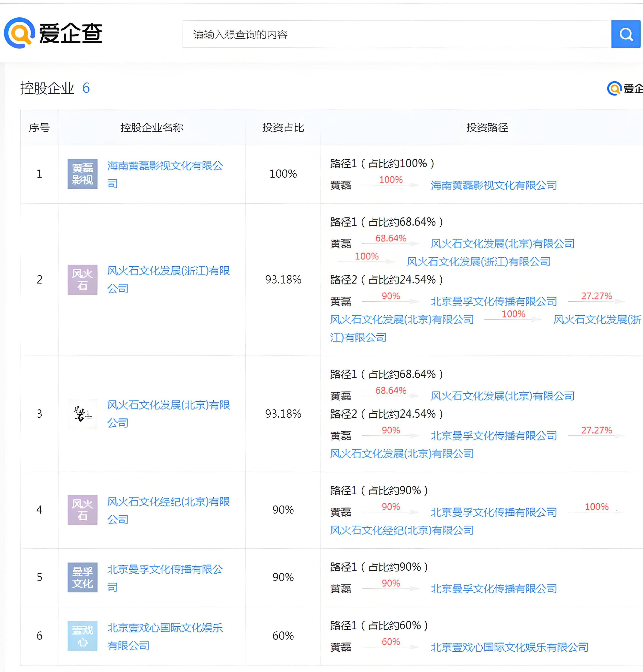Click 海南黄磊影视文化有限公司 in the investment path
This screenshot has height=672, width=643.
point(494,185)
